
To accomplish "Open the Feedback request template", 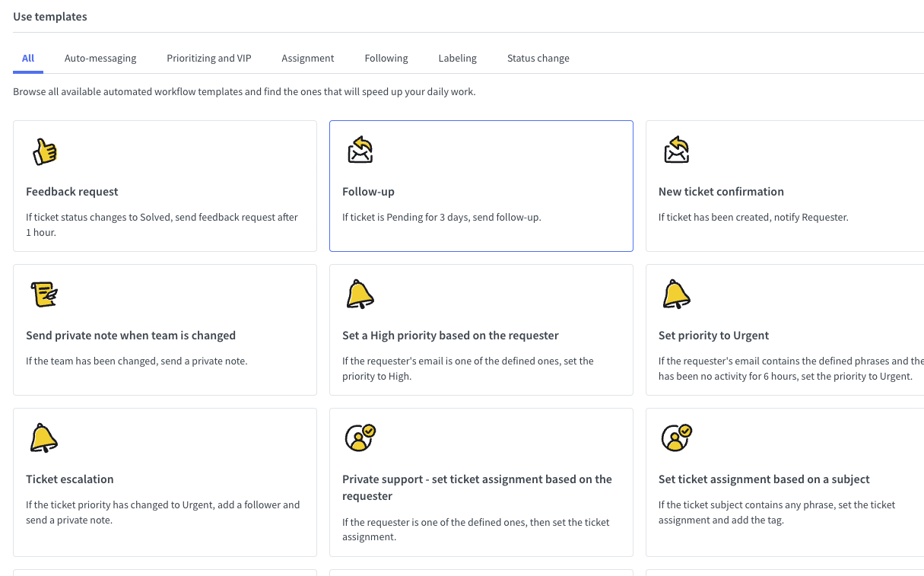I will click(165, 186).
